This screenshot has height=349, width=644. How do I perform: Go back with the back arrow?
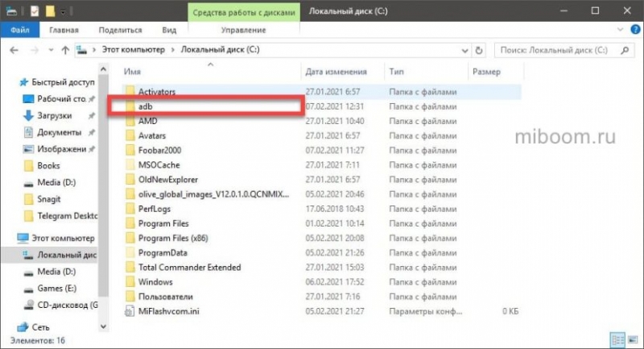click(14, 50)
